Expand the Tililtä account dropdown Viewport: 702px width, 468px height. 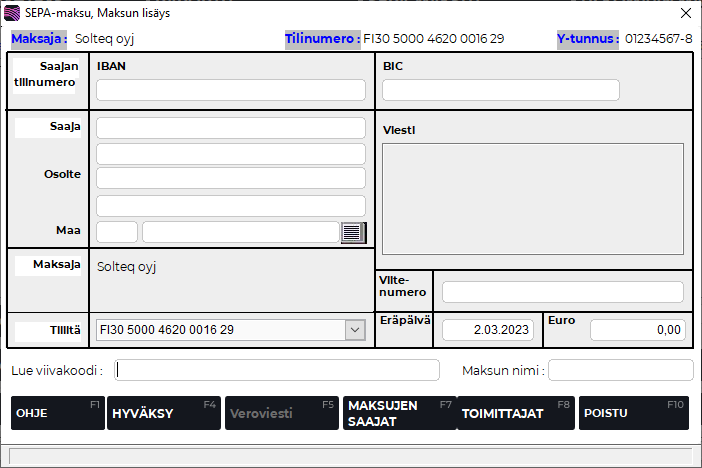[x=355, y=329]
